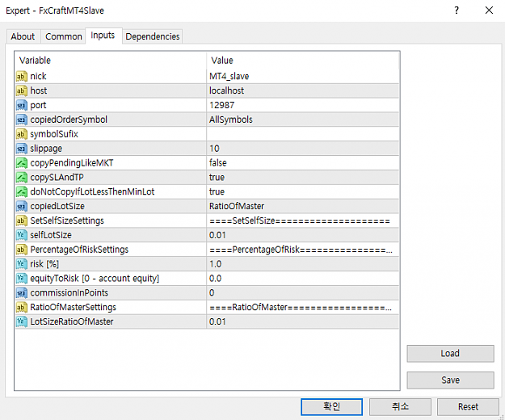Click the boolean icon beside doNotCopyIfLotLessThenMinLot
The height and width of the screenshot is (420, 505).
pyautogui.click(x=21, y=192)
